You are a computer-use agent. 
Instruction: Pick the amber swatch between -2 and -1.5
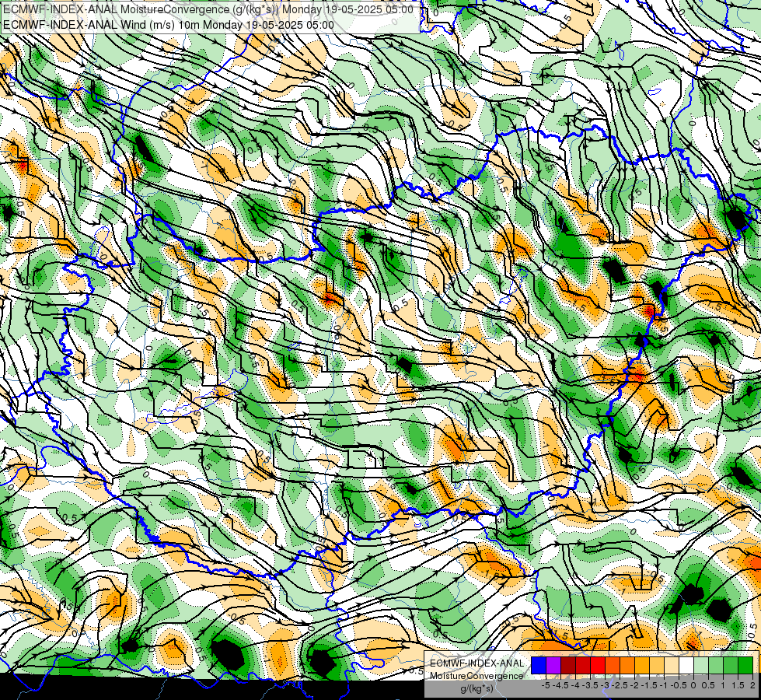click(642, 666)
